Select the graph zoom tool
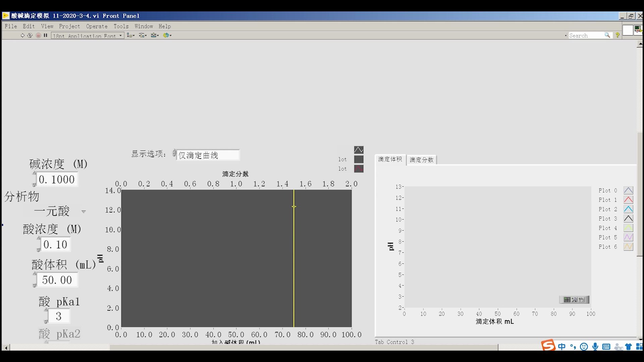The height and width of the screenshot is (362, 644). [574, 300]
